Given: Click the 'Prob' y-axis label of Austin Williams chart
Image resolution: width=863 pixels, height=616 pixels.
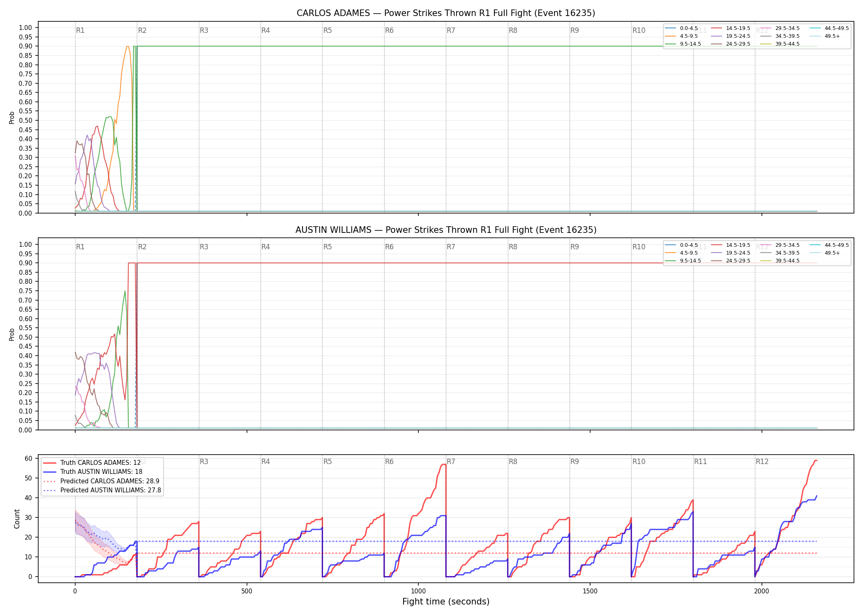Looking at the screenshot, I should pyautogui.click(x=12, y=334).
